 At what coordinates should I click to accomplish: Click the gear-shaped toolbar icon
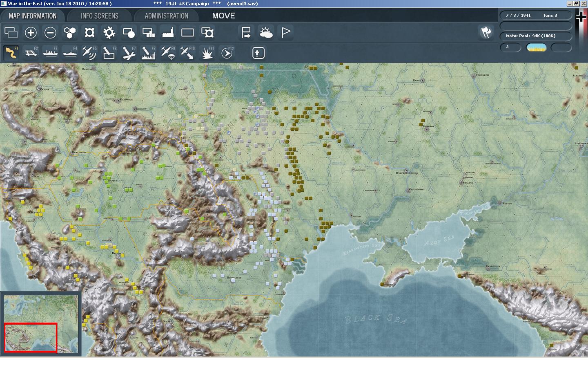pyautogui.click(x=109, y=32)
